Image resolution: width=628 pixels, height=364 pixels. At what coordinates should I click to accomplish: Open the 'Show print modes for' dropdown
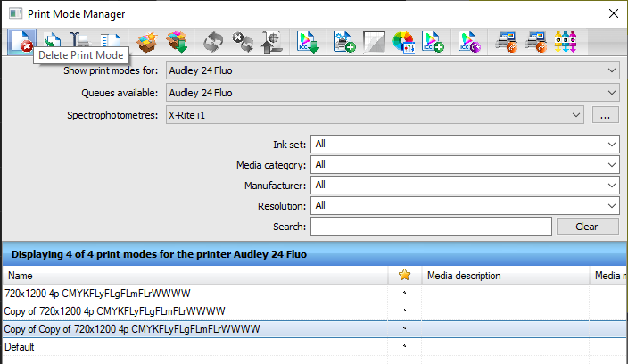point(392,70)
